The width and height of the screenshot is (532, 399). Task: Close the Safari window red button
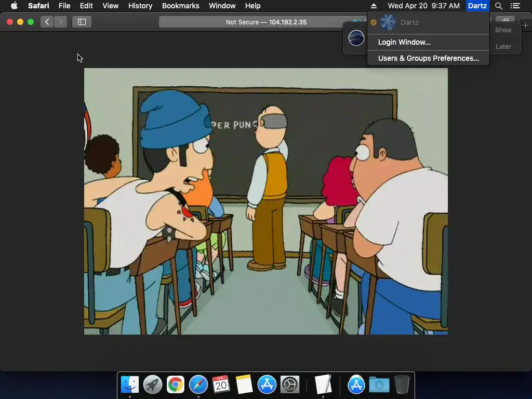tap(10, 22)
